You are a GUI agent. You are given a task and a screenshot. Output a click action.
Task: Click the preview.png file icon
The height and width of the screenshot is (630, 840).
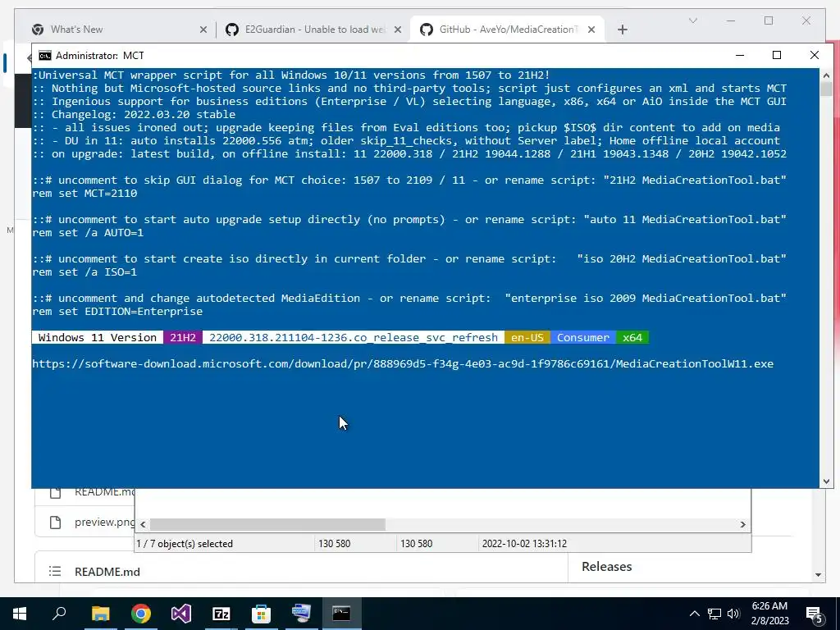tap(55, 523)
